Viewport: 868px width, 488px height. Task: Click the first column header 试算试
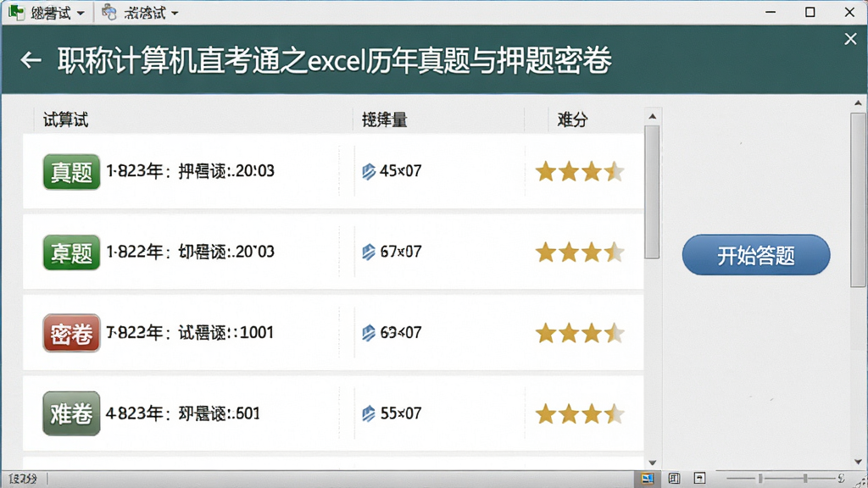pyautogui.click(x=65, y=119)
